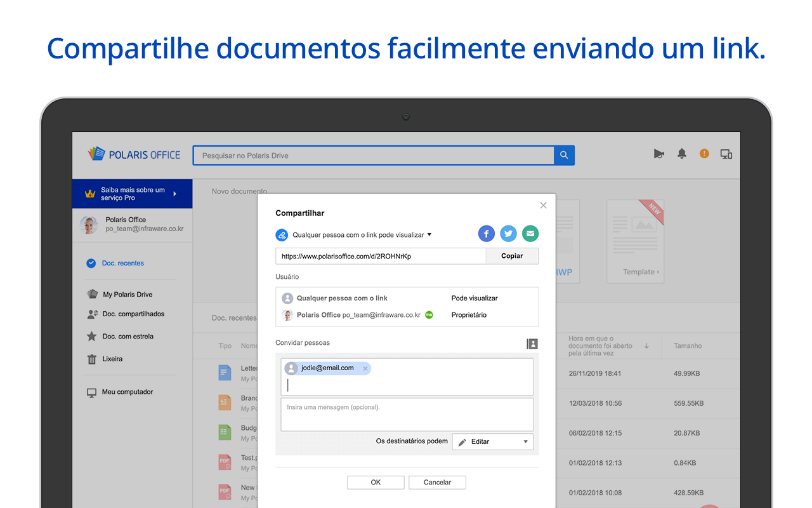812x508 pixels.
Task: Click the Tipo column header
Action: click(x=225, y=346)
